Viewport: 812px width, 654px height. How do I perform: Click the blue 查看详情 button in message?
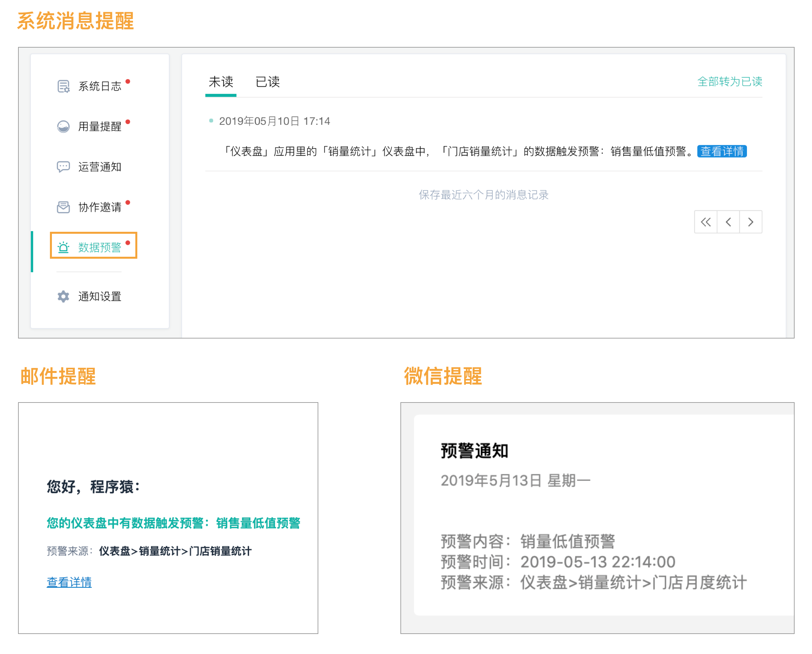722,151
